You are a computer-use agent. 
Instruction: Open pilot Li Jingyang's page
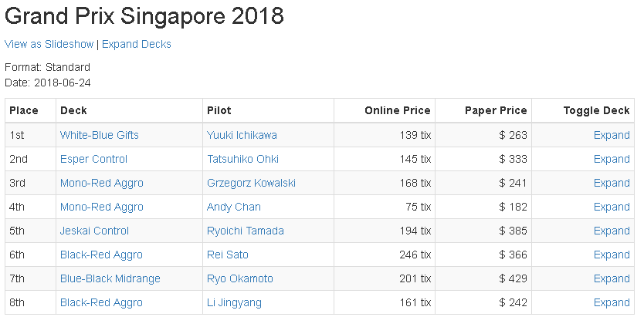click(x=234, y=302)
